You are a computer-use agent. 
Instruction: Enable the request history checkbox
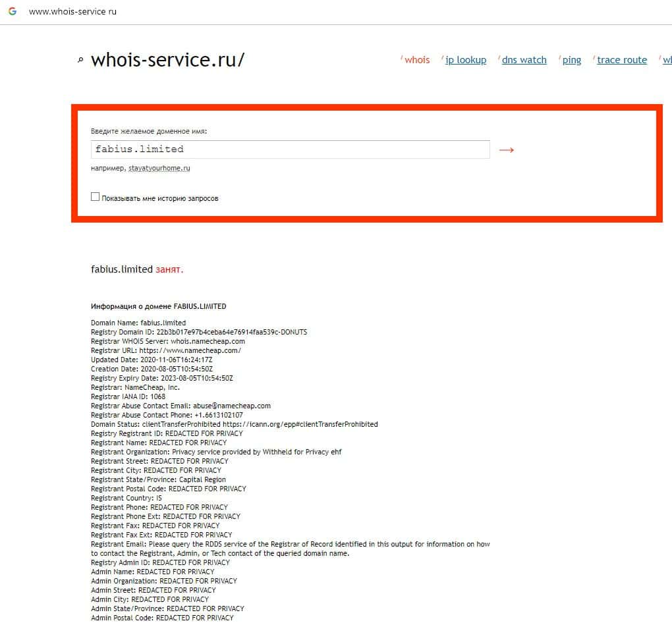tap(95, 197)
